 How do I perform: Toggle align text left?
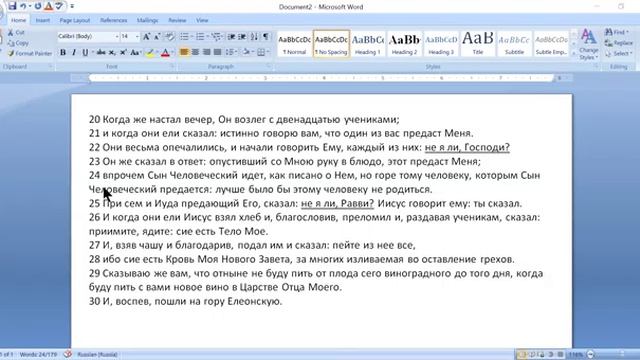click(184, 52)
